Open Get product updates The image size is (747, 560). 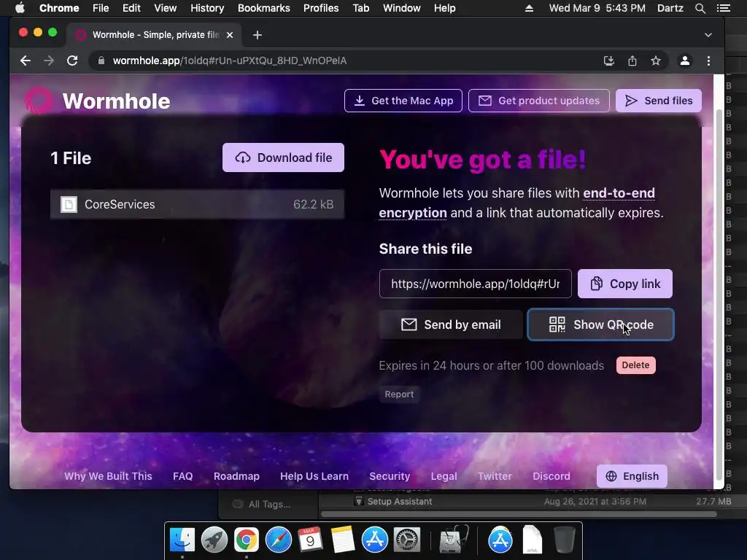click(539, 101)
